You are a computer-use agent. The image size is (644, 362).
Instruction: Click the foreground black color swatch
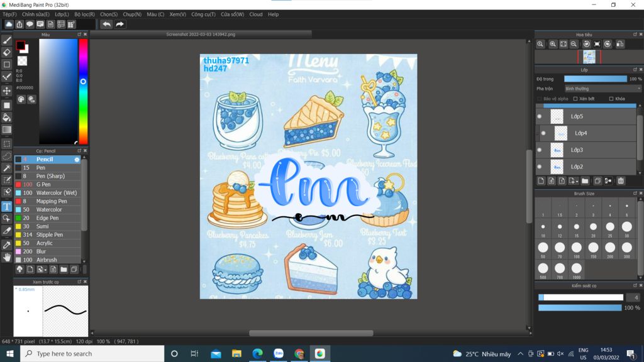20,45
